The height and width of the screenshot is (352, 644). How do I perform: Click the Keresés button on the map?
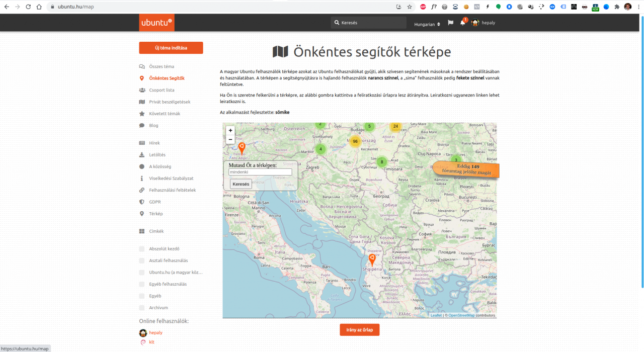[x=241, y=184]
